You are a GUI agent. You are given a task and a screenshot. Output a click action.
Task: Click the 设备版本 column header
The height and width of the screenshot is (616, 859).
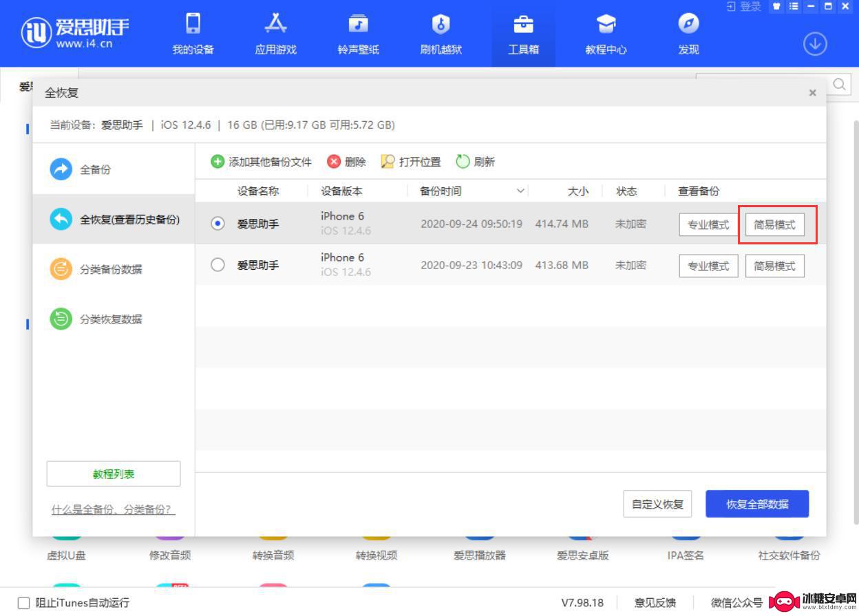coord(341,191)
